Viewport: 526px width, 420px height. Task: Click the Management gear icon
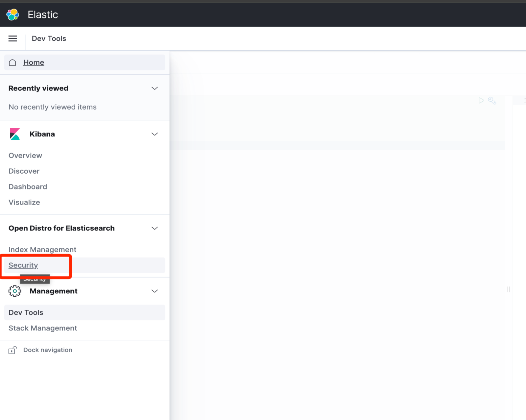point(15,291)
